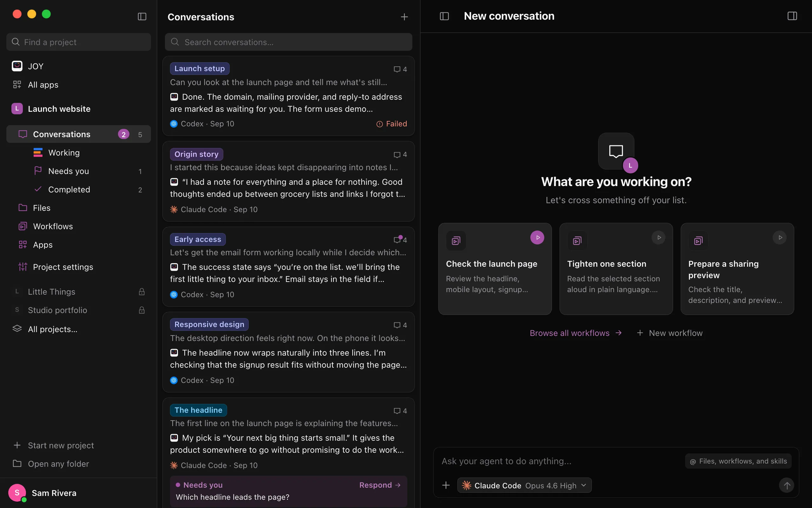
Task: Open All projects list
Action: click(x=79, y=329)
